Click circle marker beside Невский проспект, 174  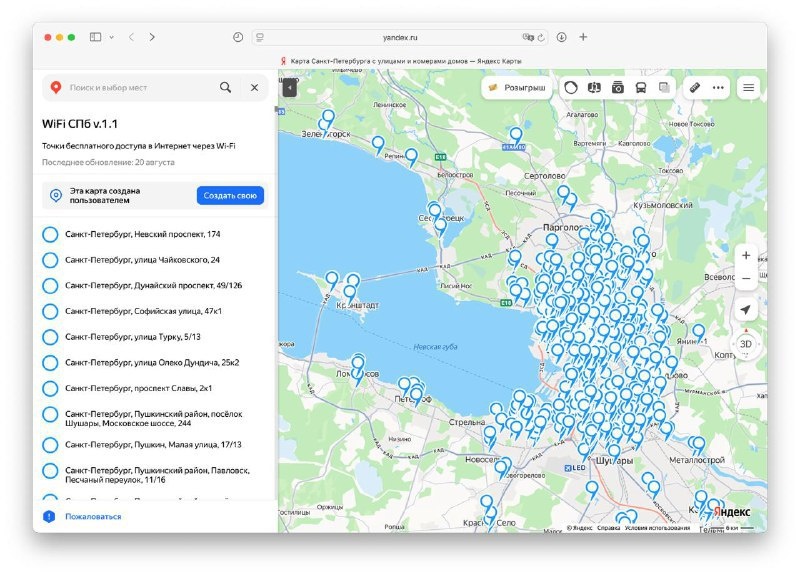(50, 234)
